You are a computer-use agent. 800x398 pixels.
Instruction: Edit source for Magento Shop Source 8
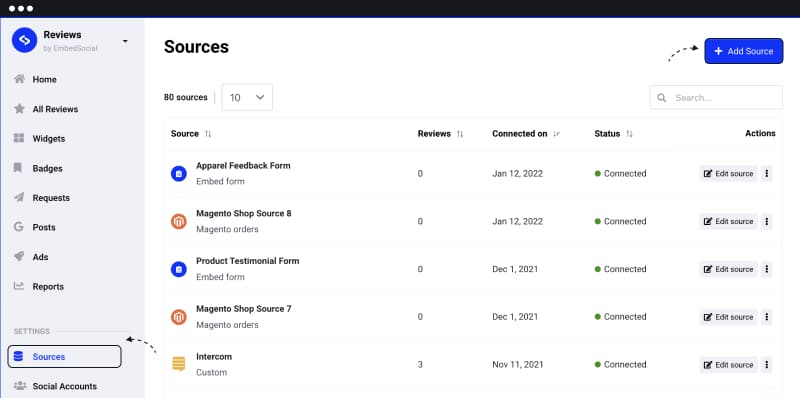728,221
